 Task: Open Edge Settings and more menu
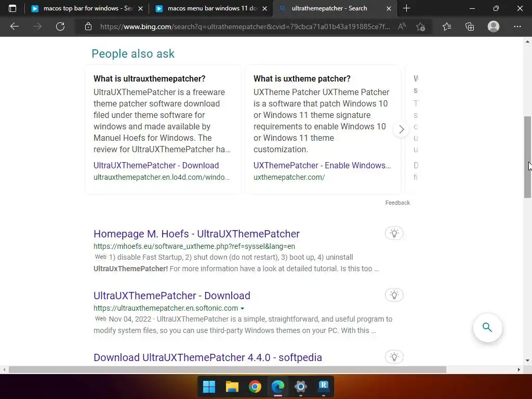tap(517, 26)
